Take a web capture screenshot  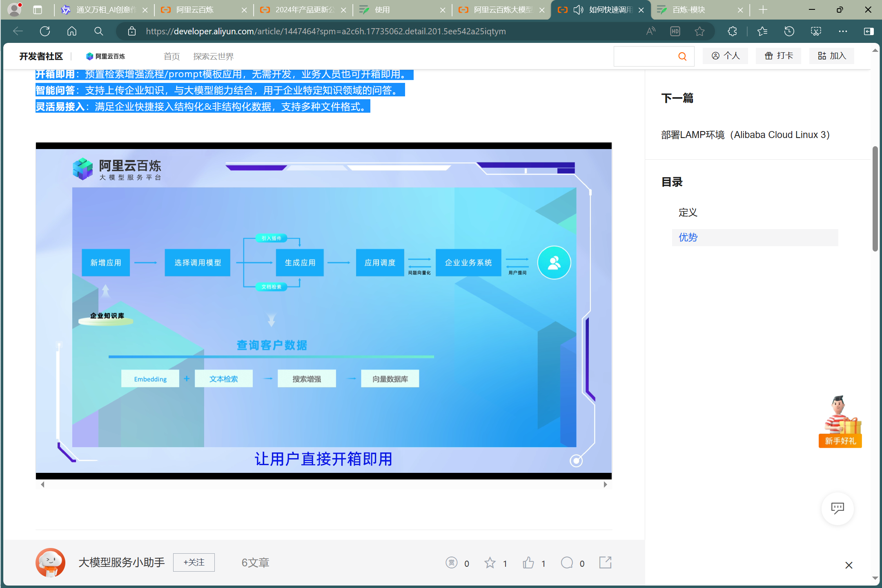click(x=816, y=31)
